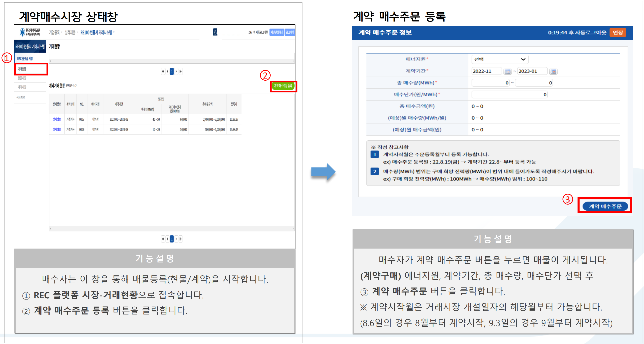The height and width of the screenshot is (344, 644).
Task: Open 상세정보 link for order 0007
Action: (x=57, y=120)
